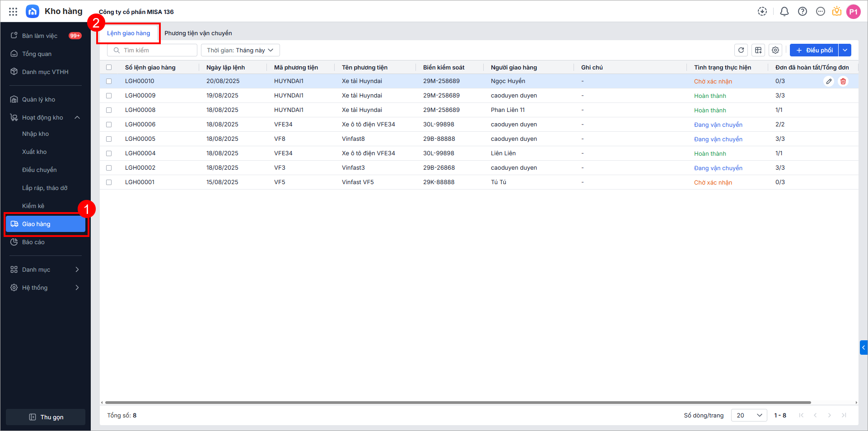Click the help question mark icon
The height and width of the screenshot is (431, 868).
click(803, 12)
